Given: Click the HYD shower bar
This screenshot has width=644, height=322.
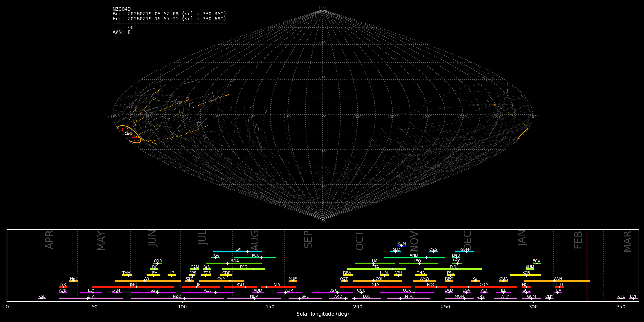Looking at the screenshot, I should click(453, 269).
